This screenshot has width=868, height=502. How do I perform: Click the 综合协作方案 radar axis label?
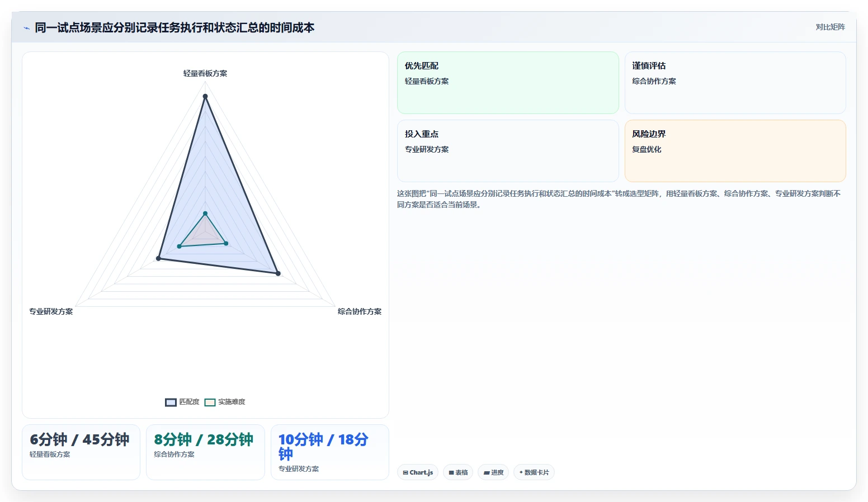360,311
